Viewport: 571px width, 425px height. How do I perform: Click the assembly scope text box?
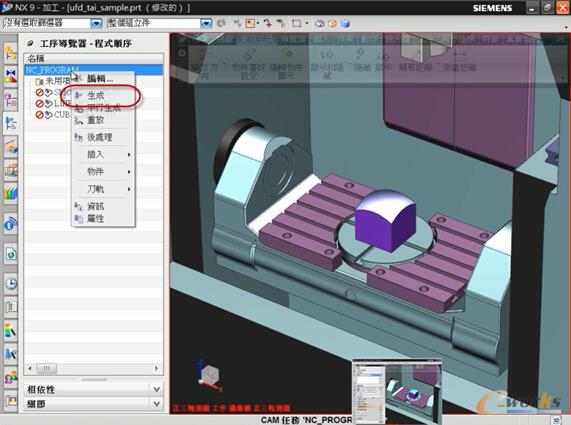(x=154, y=24)
